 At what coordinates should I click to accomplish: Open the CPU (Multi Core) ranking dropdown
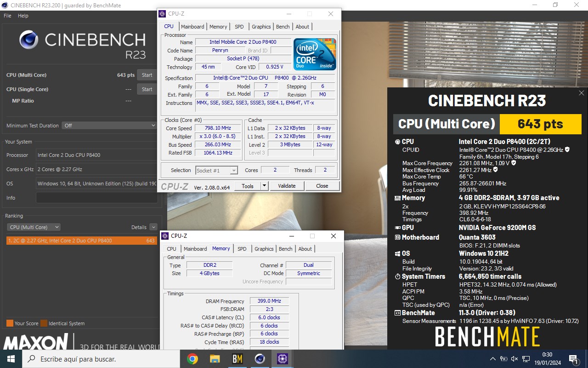click(34, 227)
